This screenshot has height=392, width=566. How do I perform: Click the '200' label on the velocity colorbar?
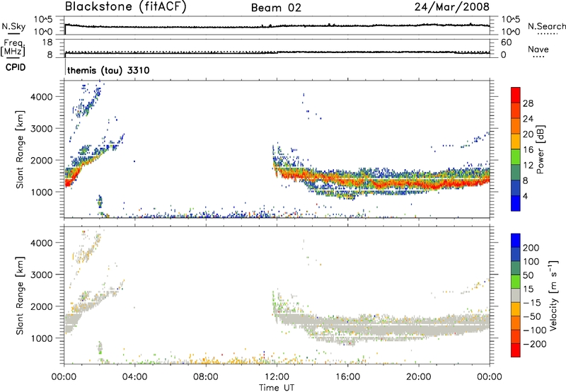(531, 248)
